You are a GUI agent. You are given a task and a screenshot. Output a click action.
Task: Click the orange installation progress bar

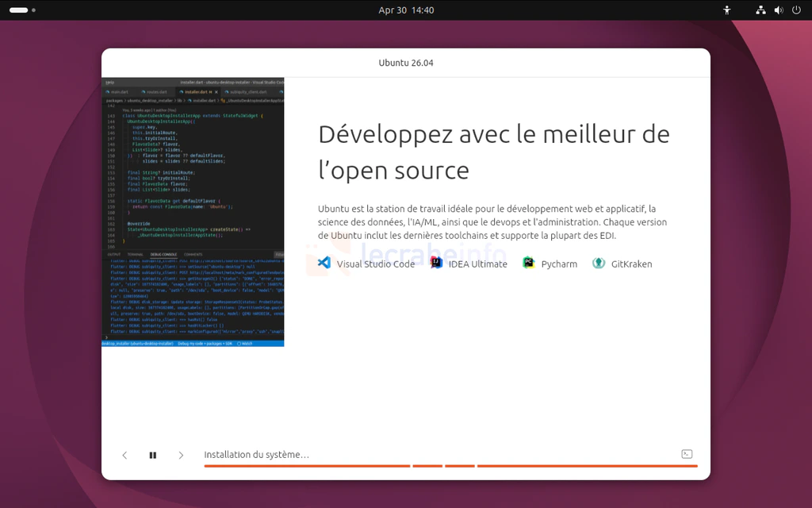pyautogui.click(x=450, y=466)
